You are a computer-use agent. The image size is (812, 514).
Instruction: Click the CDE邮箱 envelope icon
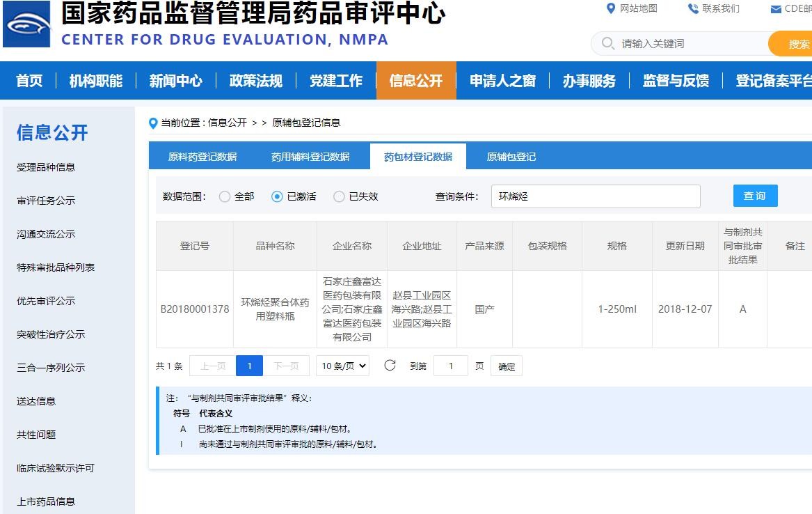point(776,9)
